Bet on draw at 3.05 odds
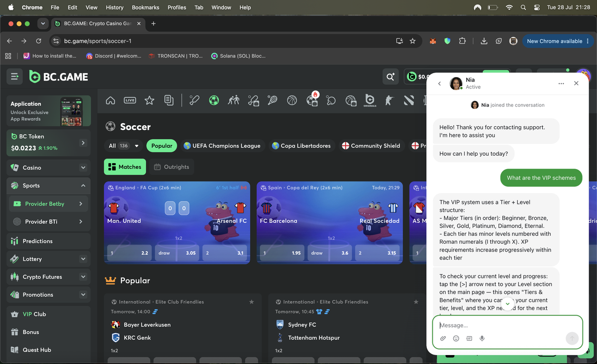597x364 pixels. point(177,253)
